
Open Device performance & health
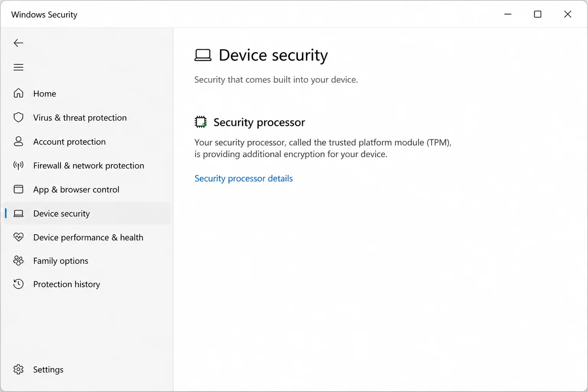pos(88,237)
